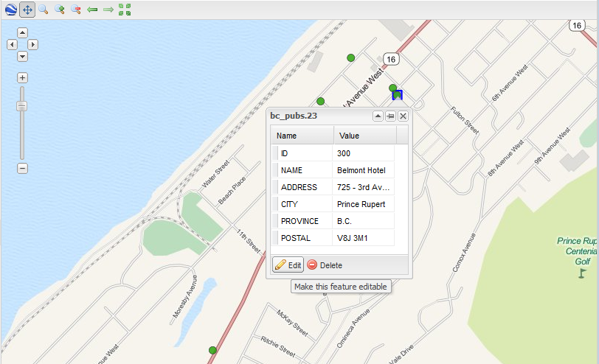This screenshot has width=599, height=364.
Task: Pan the map south arrow
Action: coord(22,56)
